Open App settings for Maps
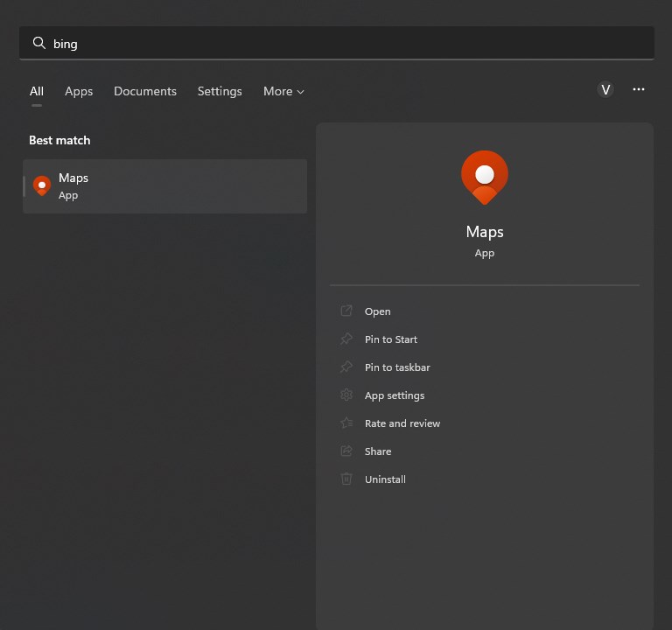This screenshot has height=630, width=672. [x=394, y=395]
